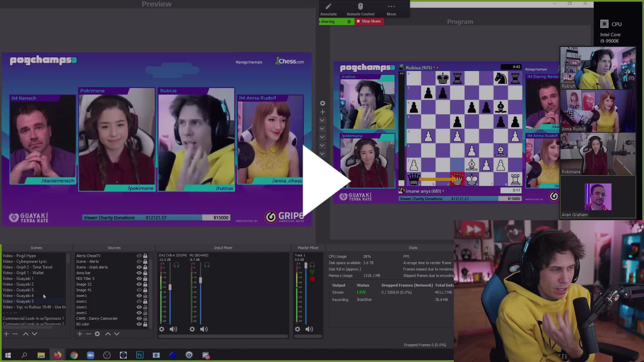
Task: Open the Zoom app in the taskbar
Action: click(91, 355)
